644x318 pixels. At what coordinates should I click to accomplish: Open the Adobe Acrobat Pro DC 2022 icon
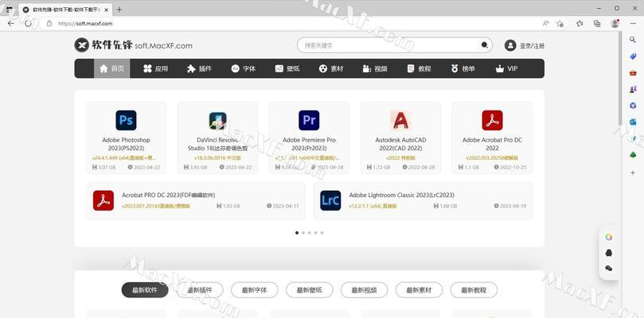click(492, 120)
